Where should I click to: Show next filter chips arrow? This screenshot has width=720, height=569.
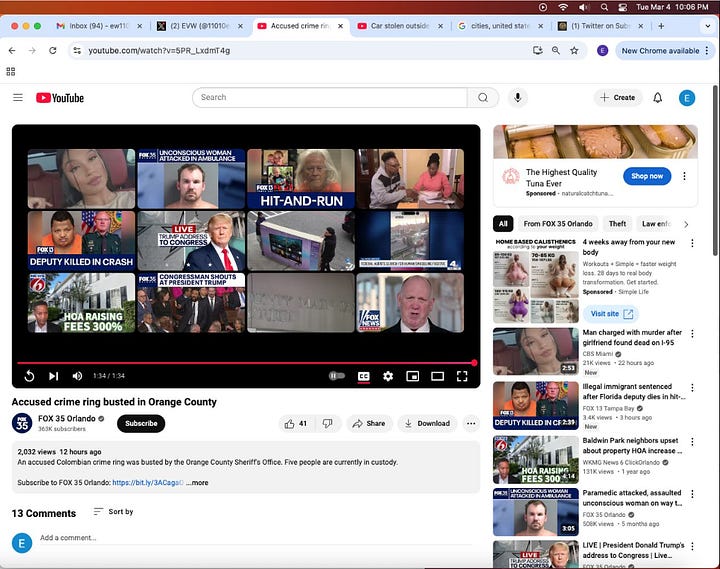pos(686,224)
